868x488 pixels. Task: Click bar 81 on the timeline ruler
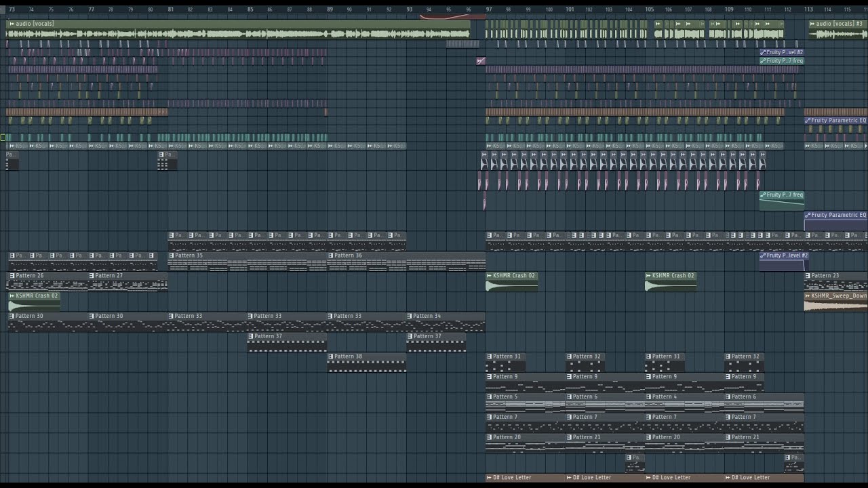[171, 9]
